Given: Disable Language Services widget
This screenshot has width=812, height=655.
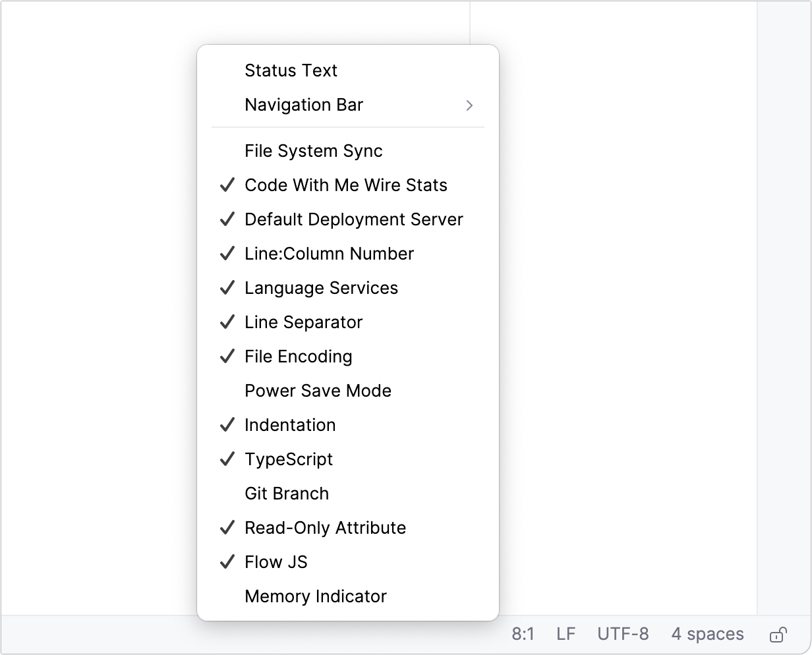Looking at the screenshot, I should tap(321, 288).
